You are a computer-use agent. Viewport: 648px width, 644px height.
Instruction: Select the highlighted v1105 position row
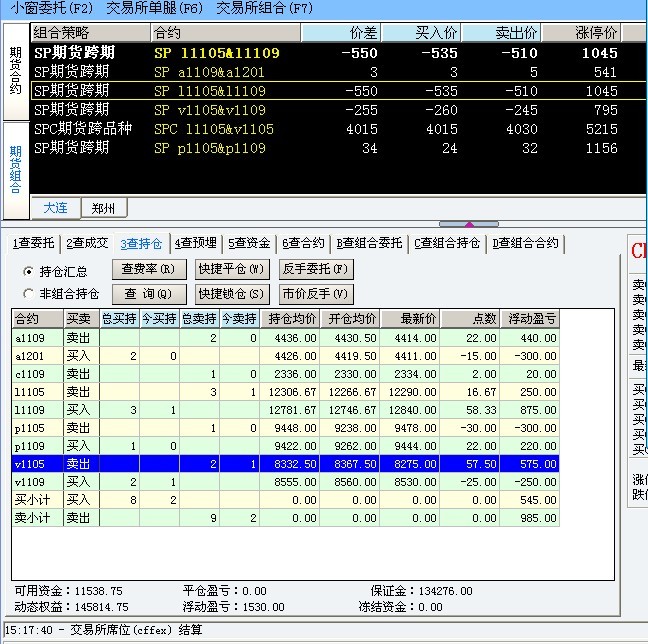pos(286,464)
